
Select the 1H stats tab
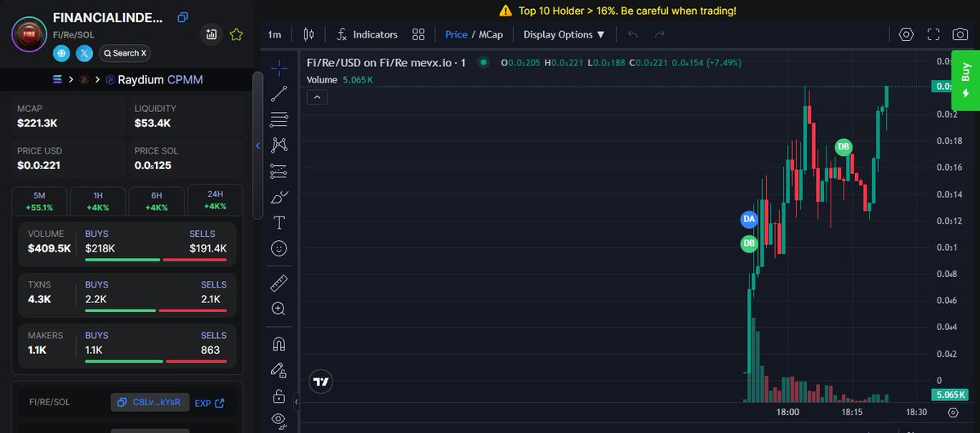98,201
